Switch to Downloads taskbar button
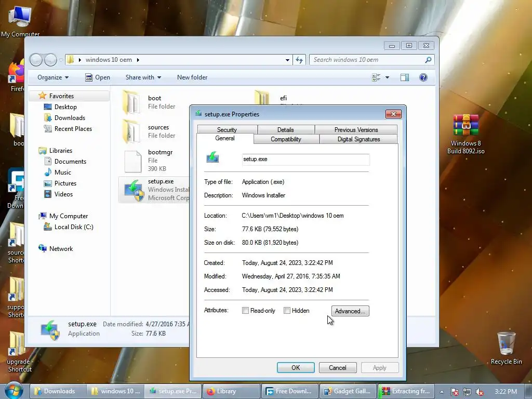Image resolution: width=532 pixels, height=399 pixels. coord(58,391)
